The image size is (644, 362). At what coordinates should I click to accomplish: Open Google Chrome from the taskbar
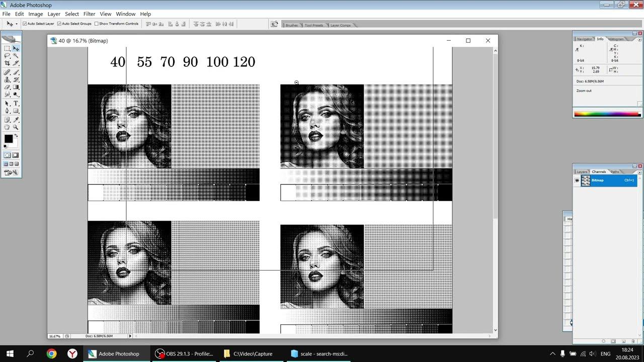[51, 353]
